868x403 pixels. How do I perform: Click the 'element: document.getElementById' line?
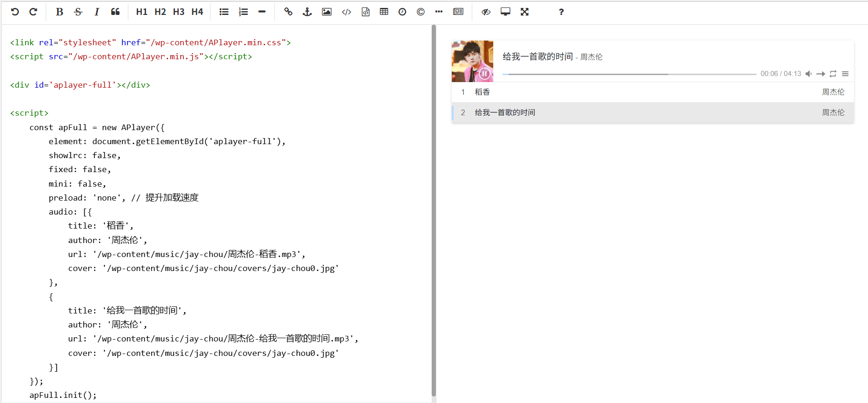tap(167, 141)
